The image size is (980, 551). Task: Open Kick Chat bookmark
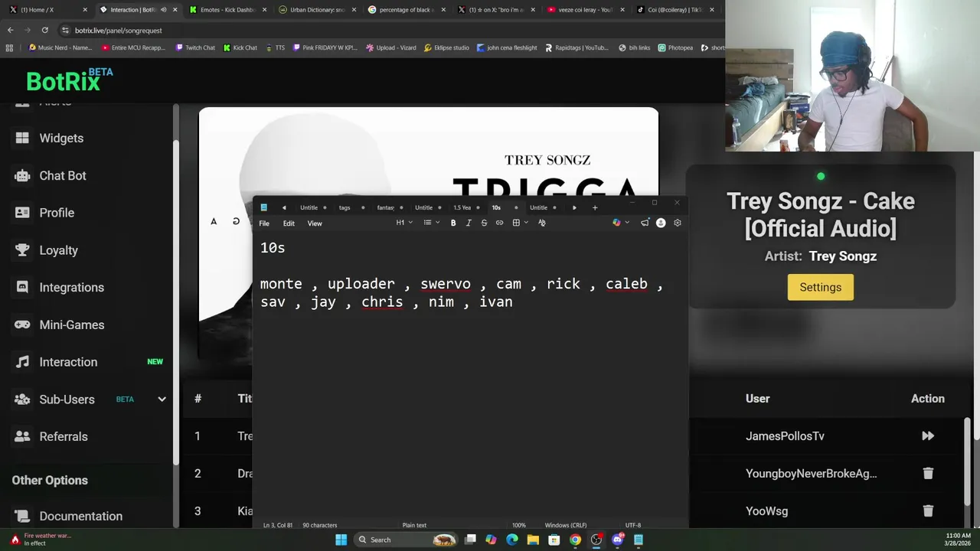click(x=240, y=47)
